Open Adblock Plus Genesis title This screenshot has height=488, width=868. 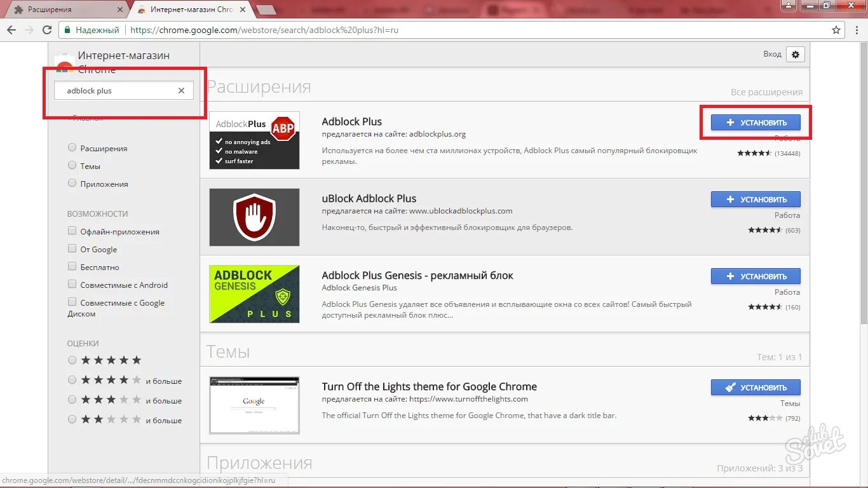(417, 275)
